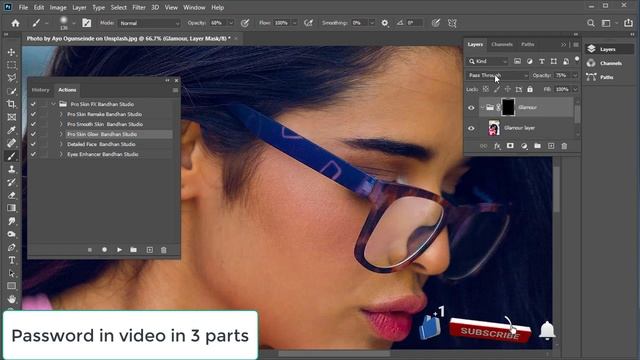The image size is (640, 360).
Task: Go to Photoshop Home screen
Action: pyautogui.click(x=16, y=23)
